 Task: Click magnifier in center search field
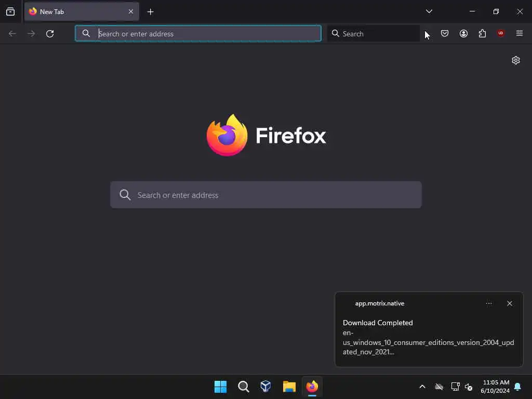125,195
